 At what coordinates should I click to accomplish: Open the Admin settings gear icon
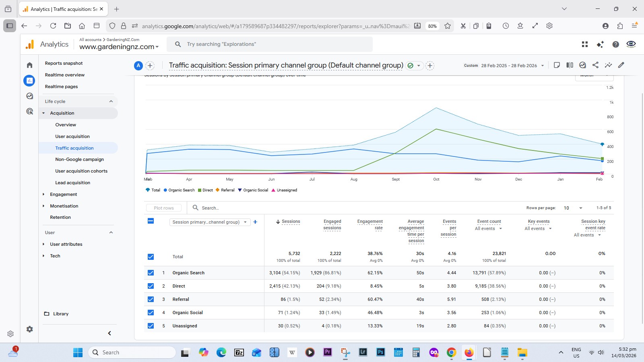pyautogui.click(x=29, y=329)
